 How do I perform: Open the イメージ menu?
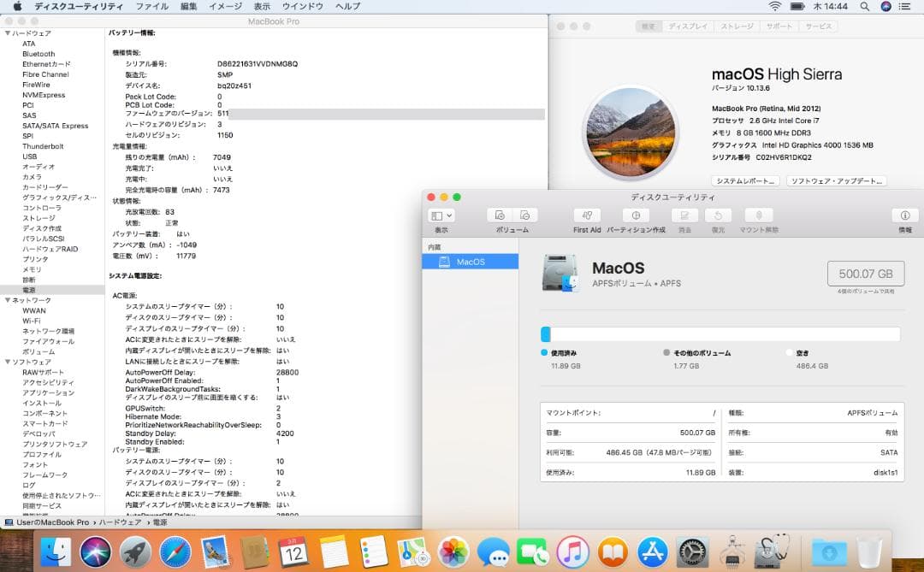pos(225,7)
